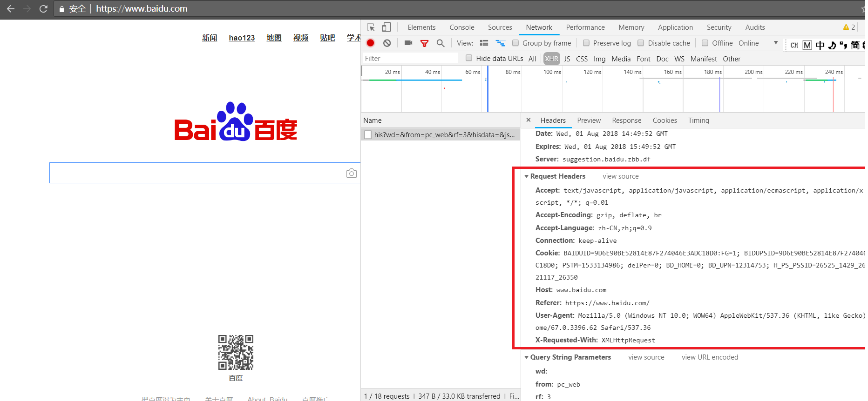Filter requests by All types
868x401 pixels.
point(532,59)
